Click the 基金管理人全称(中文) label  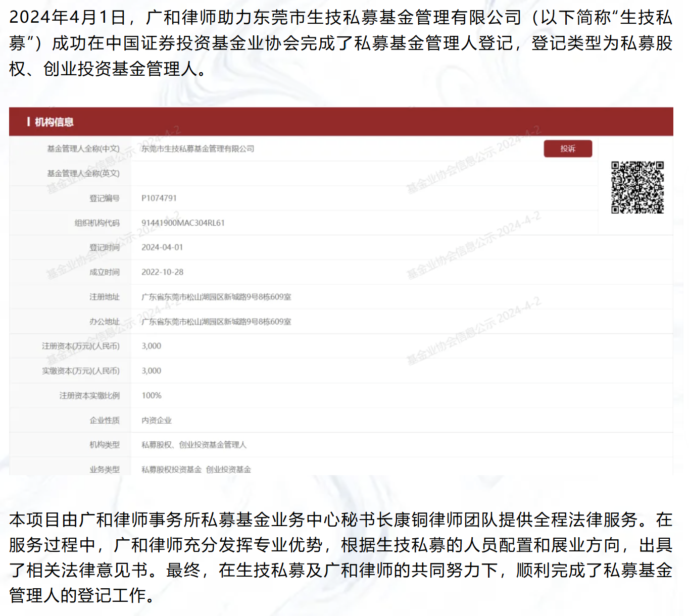click(x=83, y=148)
